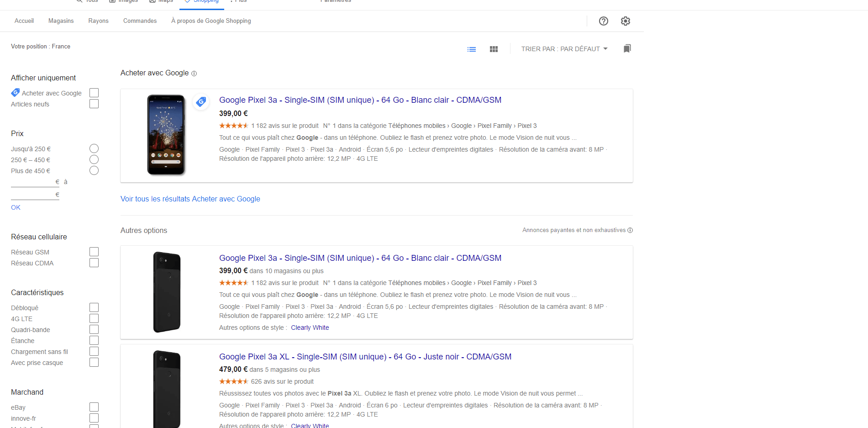Check the Débloqué filter
Viewport: 868px width, 428px height.
(94, 307)
